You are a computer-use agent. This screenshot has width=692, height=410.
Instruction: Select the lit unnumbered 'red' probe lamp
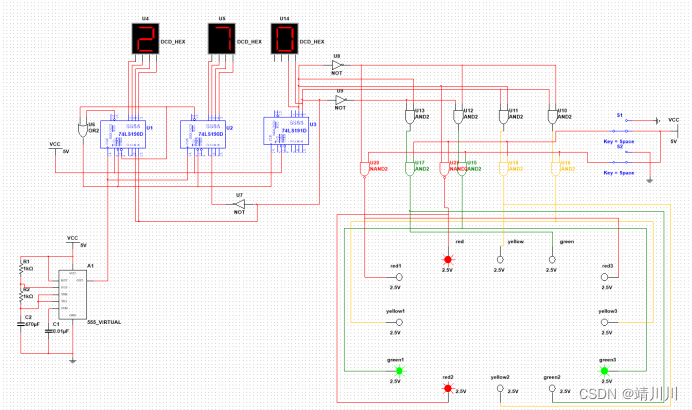coord(448,260)
